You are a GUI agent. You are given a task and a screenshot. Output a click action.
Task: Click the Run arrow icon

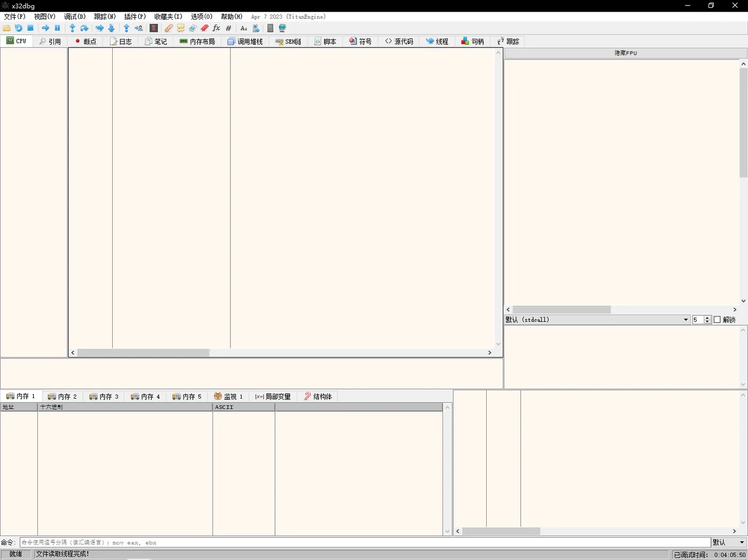pos(45,28)
